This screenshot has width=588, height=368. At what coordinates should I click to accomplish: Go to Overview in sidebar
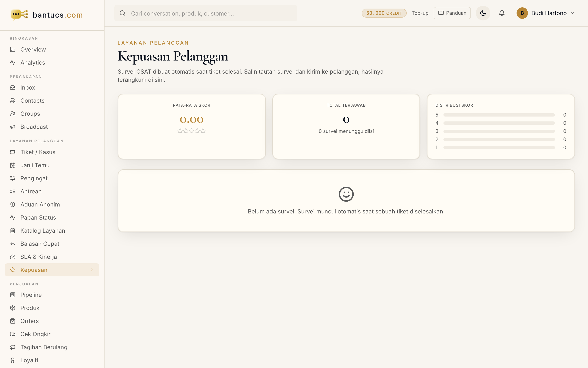[52, 49]
